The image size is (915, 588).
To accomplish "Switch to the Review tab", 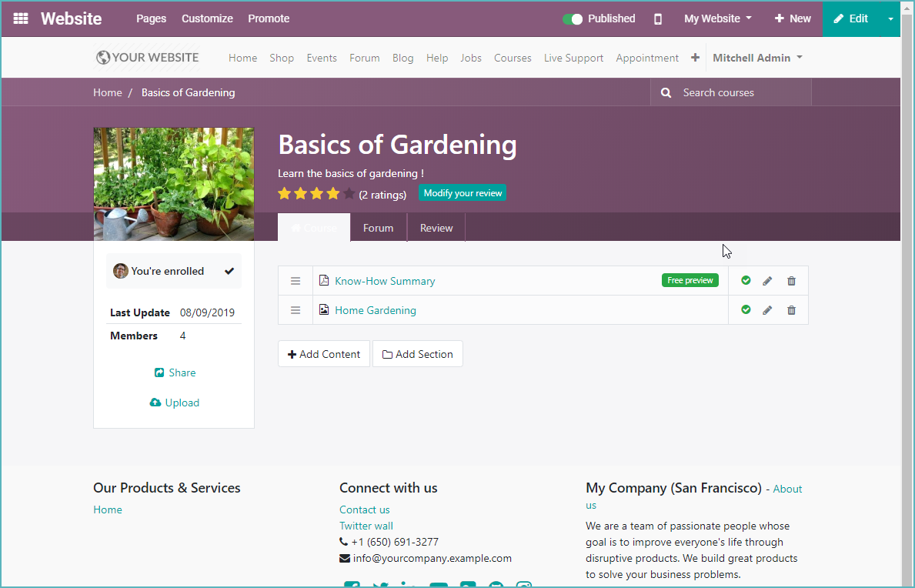I will [x=436, y=228].
